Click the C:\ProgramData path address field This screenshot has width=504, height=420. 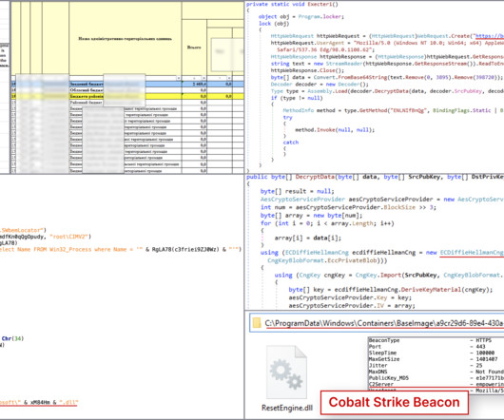click(377, 323)
